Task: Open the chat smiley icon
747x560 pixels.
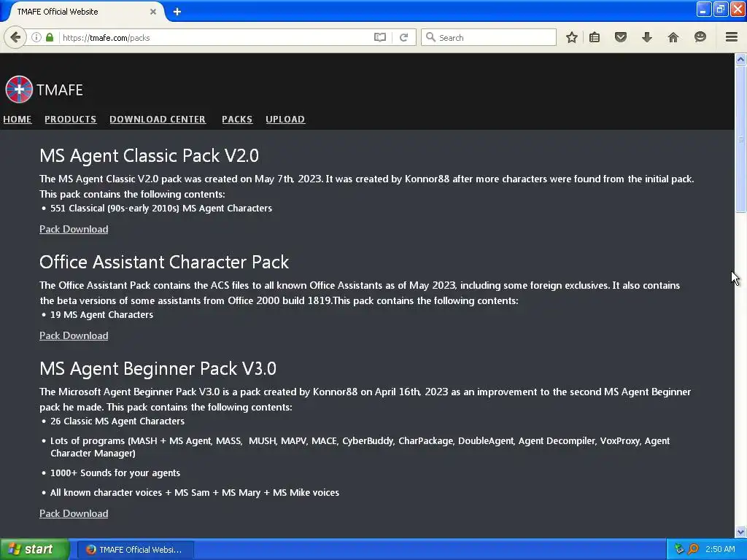Action: pos(700,37)
